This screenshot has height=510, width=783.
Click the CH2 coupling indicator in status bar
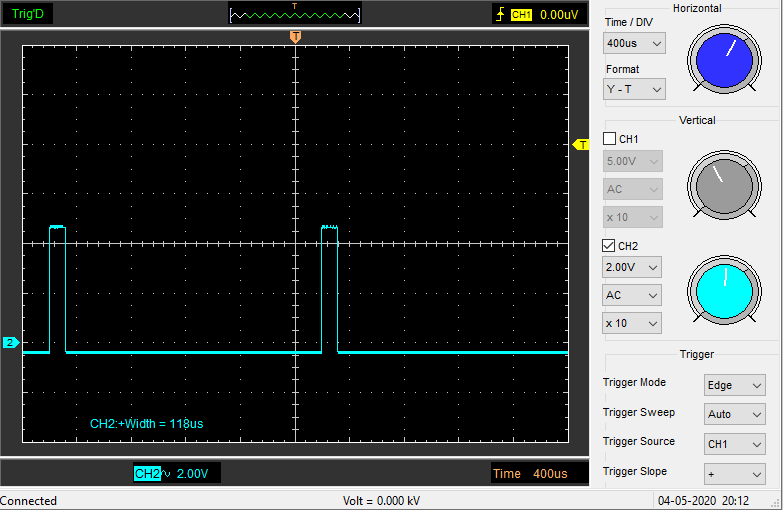point(167,473)
